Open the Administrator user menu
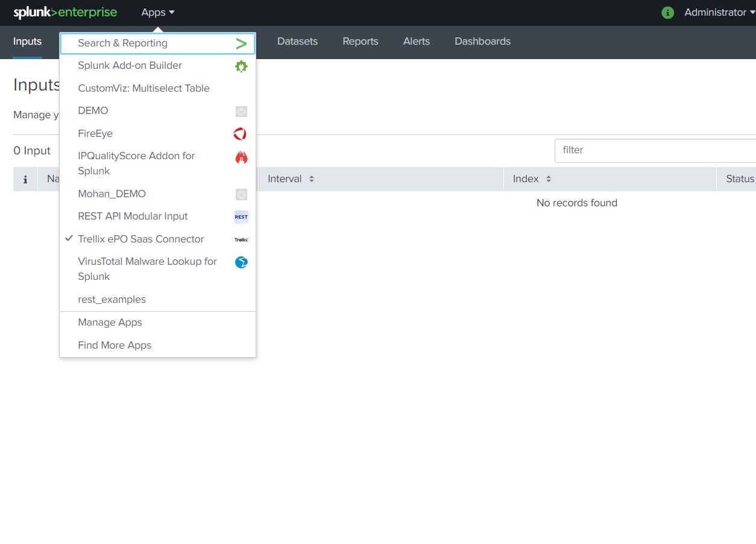 720,12
